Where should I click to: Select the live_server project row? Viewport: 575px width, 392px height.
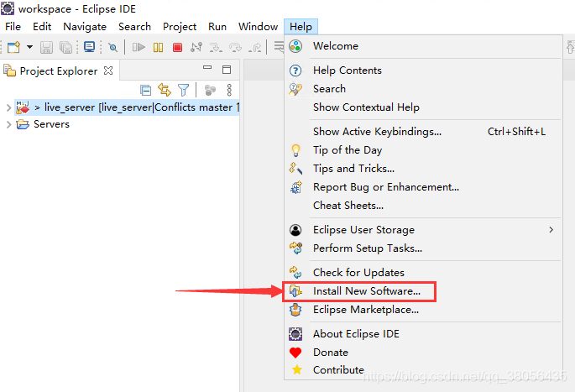pos(127,107)
